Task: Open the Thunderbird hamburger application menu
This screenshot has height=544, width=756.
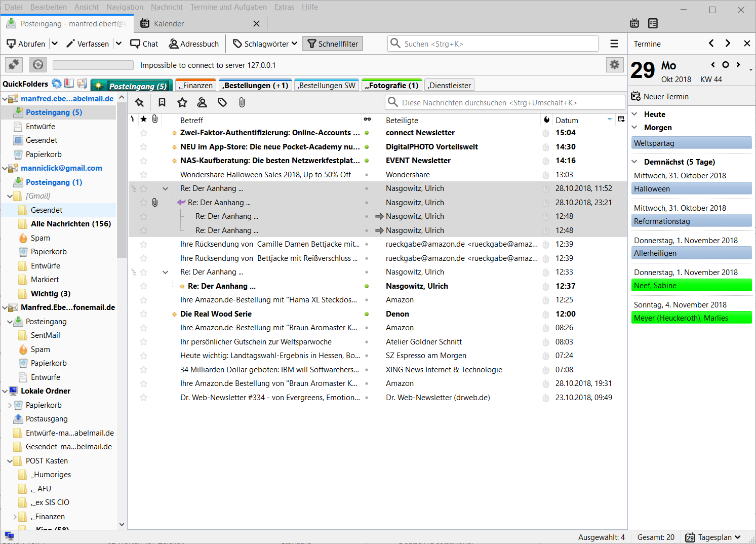Action: click(614, 44)
